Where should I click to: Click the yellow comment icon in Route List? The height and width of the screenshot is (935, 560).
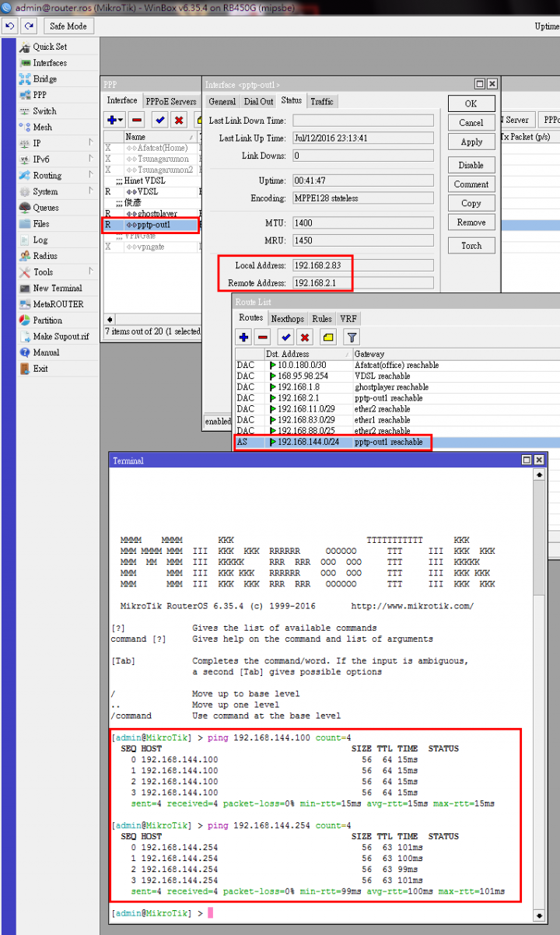(328, 337)
